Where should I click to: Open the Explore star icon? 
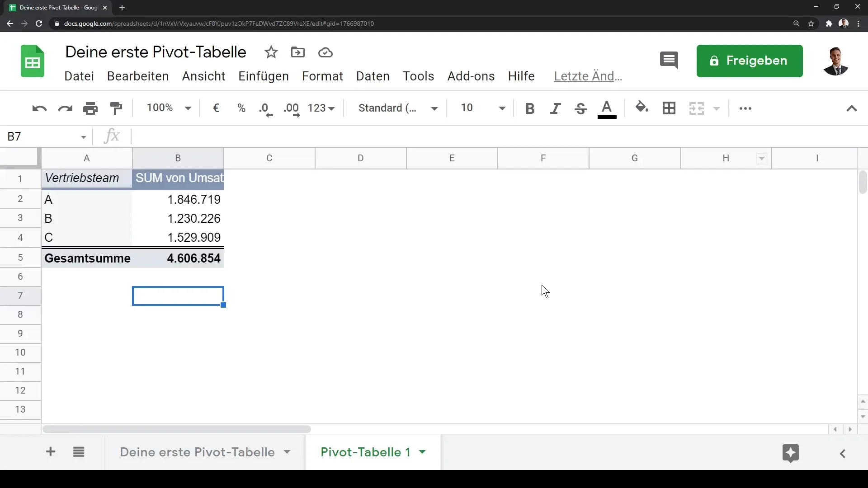(790, 453)
